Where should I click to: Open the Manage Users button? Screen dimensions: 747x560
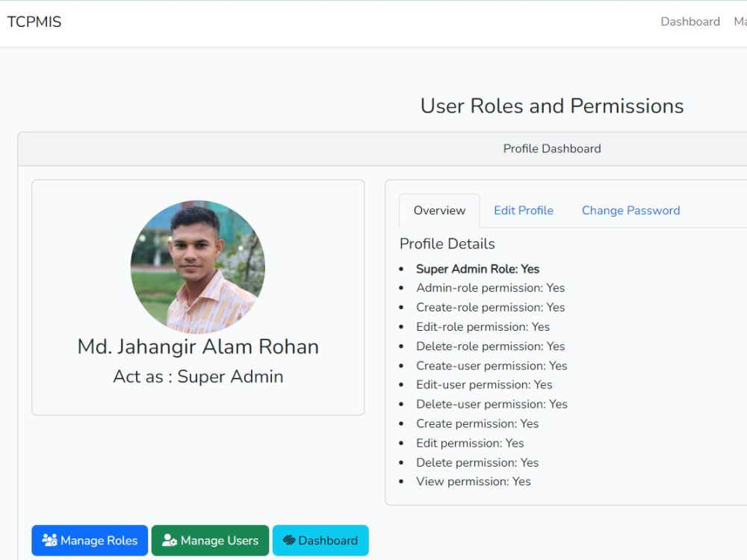point(210,541)
